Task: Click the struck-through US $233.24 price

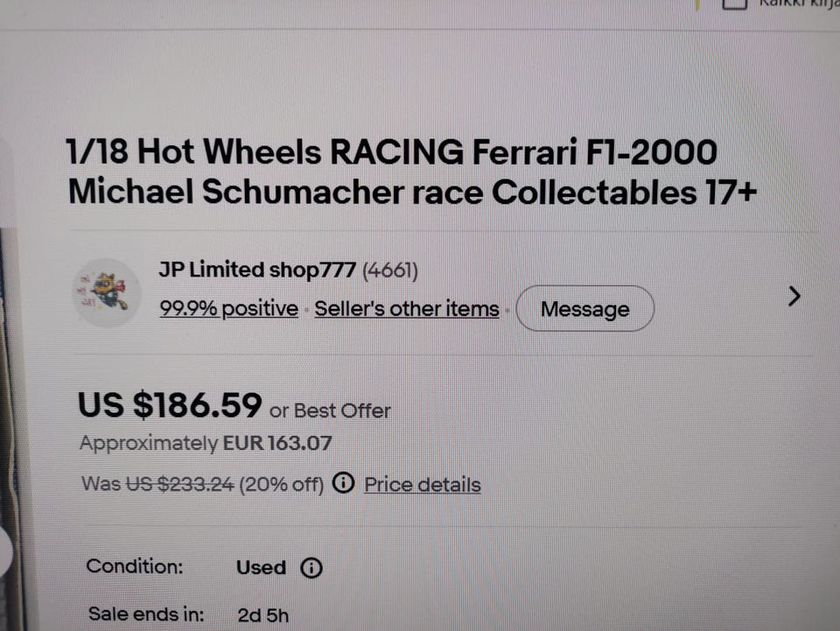Action: (179, 484)
